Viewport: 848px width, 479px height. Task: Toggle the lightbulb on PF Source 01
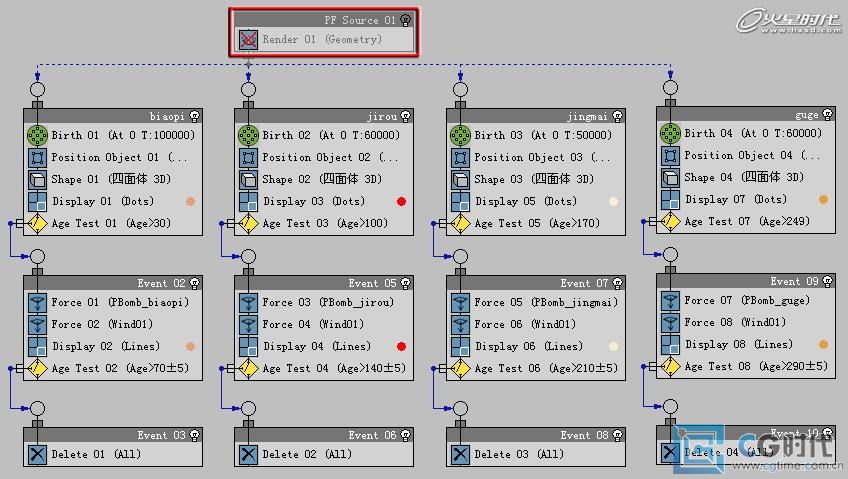[405, 20]
